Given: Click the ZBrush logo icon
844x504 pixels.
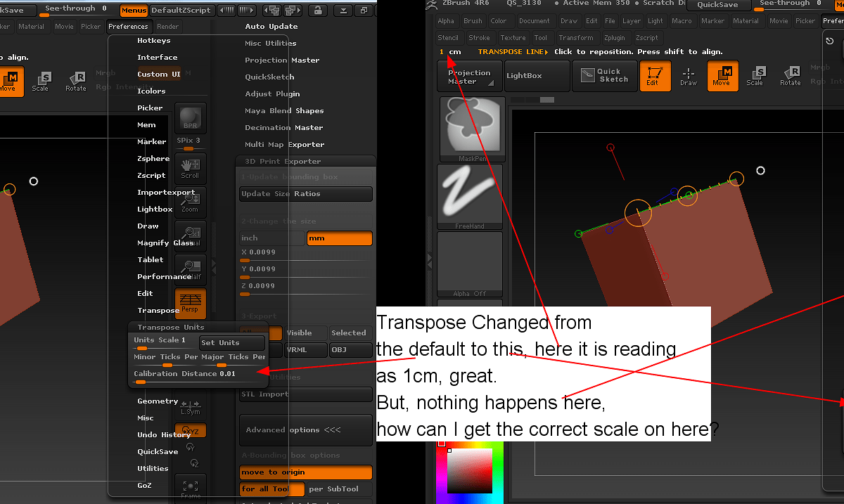Looking at the screenshot, I should click(432, 4).
